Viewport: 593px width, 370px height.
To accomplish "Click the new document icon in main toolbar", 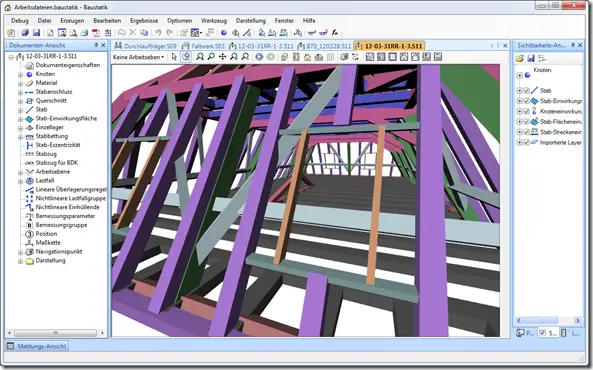I will (x=50, y=33).
